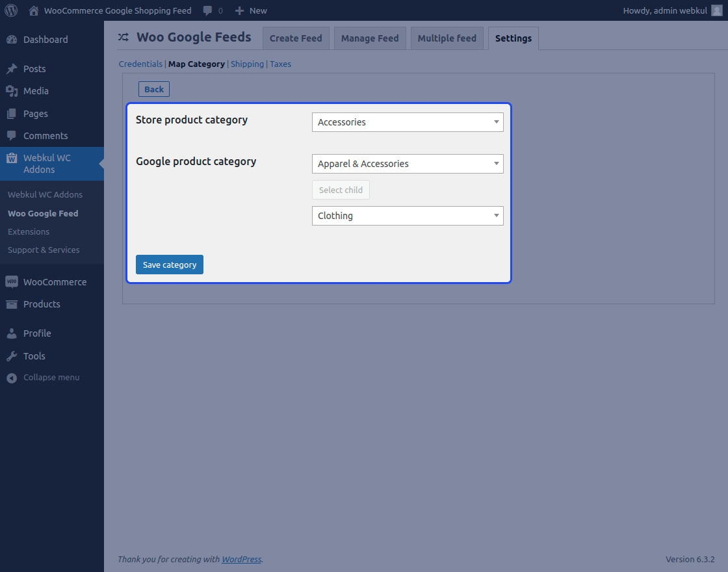Collapse menu using the arrow icon
The height and width of the screenshot is (572, 728).
[x=12, y=378]
